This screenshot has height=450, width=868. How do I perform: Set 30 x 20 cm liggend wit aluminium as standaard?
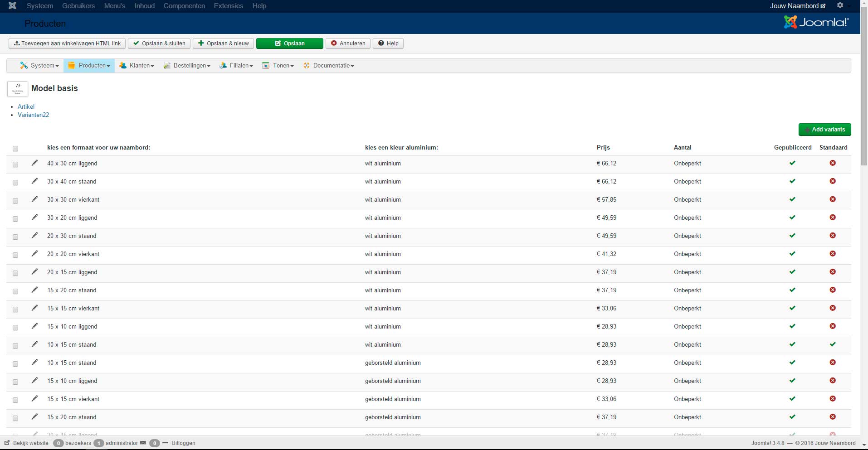click(x=833, y=218)
